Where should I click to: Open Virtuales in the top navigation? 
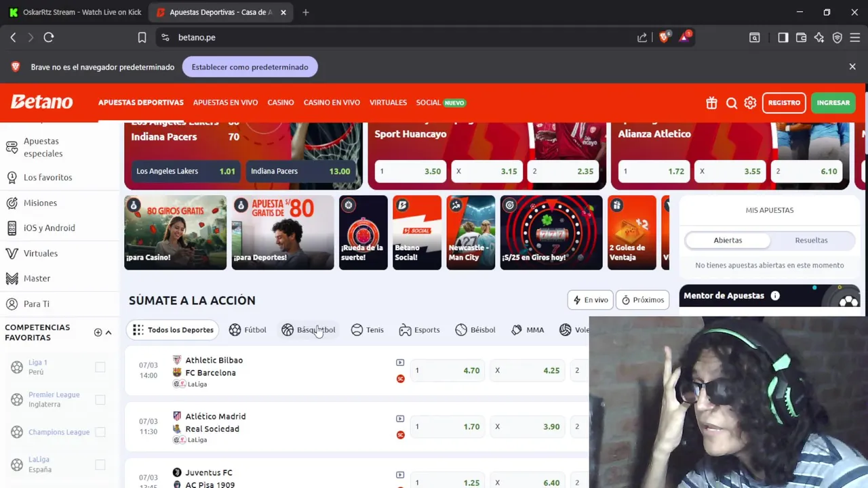point(388,103)
